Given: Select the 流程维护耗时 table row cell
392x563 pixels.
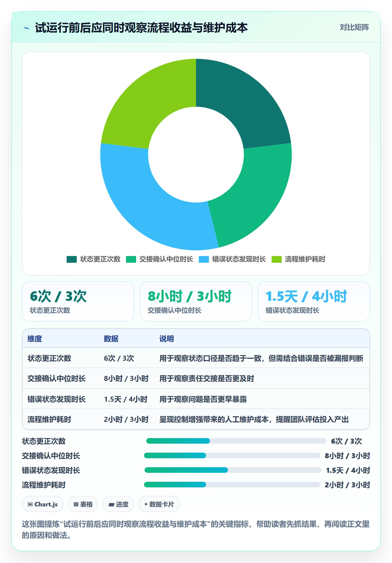Looking at the screenshot, I should [49, 419].
